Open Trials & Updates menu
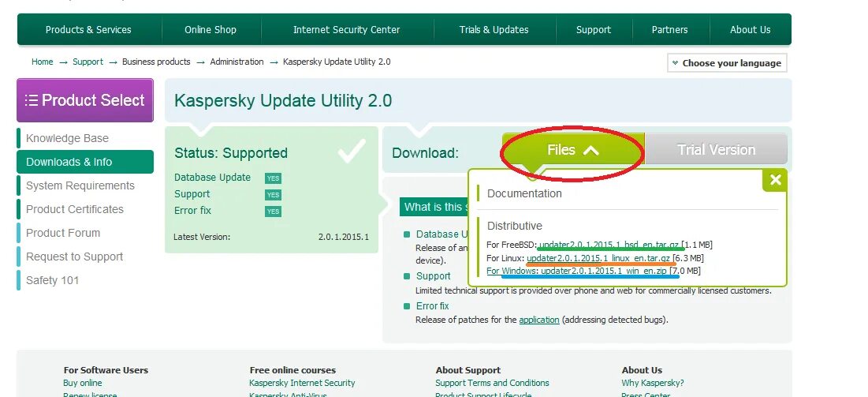Image resolution: width=868 pixels, height=397 pixels. [x=494, y=30]
